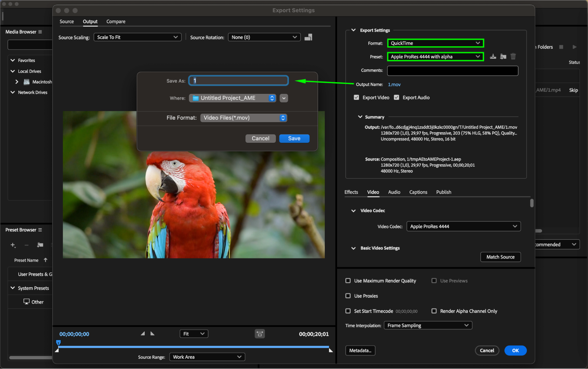Click the 1.mov output name link
Viewport: 588px width, 369px height.
tap(394, 85)
